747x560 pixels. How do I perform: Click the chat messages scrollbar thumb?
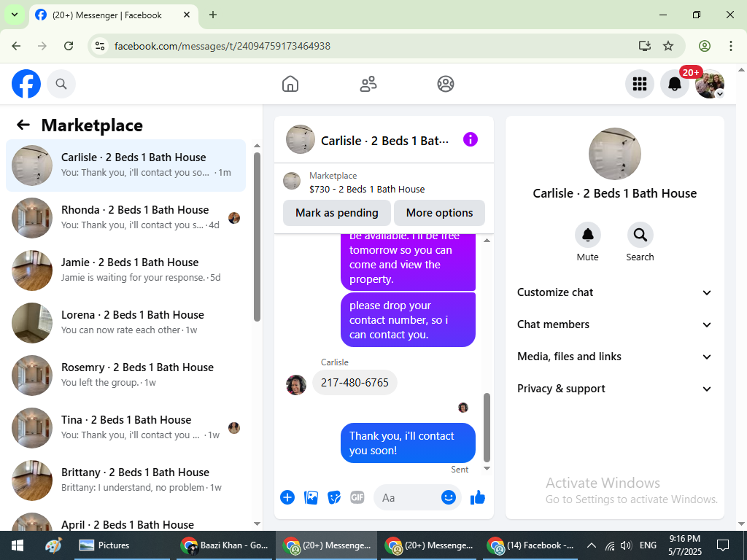pyautogui.click(x=487, y=427)
